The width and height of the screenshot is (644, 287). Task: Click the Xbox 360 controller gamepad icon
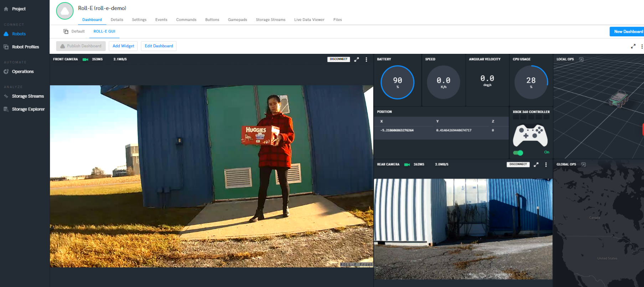pyautogui.click(x=530, y=135)
